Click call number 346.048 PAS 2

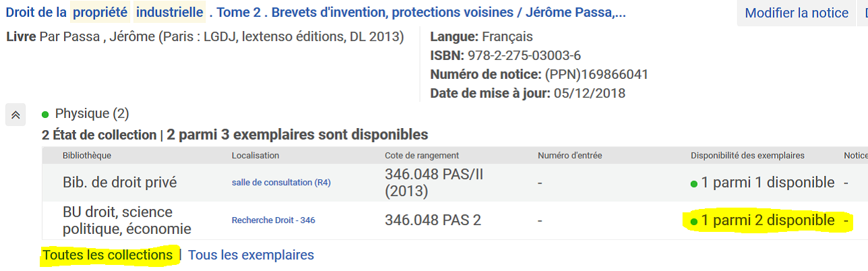pyautogui.click(x=433, y=220)
